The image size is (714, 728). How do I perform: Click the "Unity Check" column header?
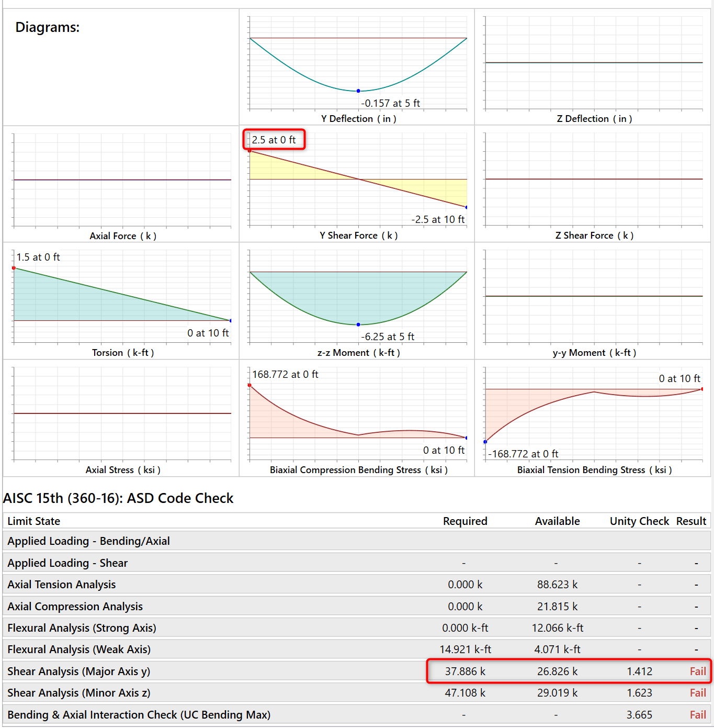point(639,521)
